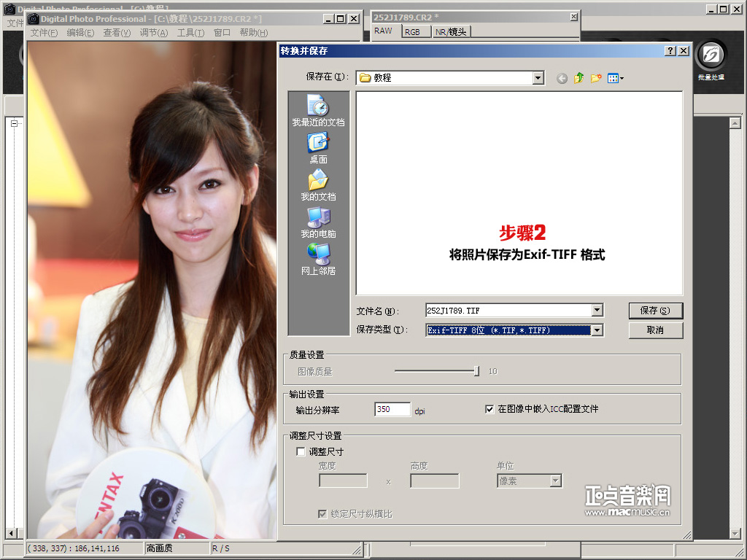Viewport: 747px width, 560px height.
Task: Click the Recent Documents shortcut icon
Action: 318,106
